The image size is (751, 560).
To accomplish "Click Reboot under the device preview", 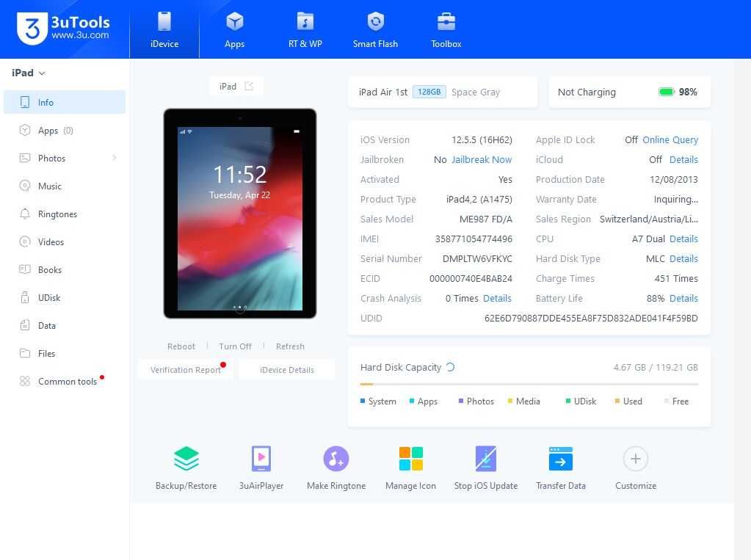I will (181, 346).
